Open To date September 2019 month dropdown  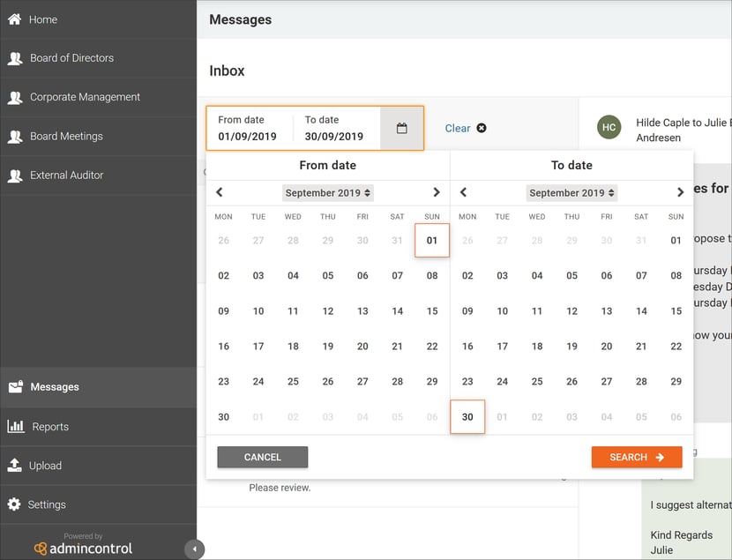(x=571, y=193)
